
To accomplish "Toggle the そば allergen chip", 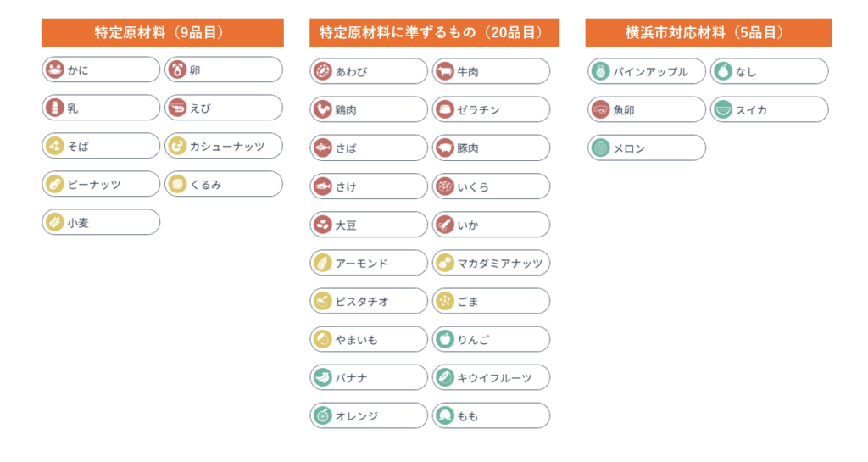I will pyautogui.click(x=101, y=146).
